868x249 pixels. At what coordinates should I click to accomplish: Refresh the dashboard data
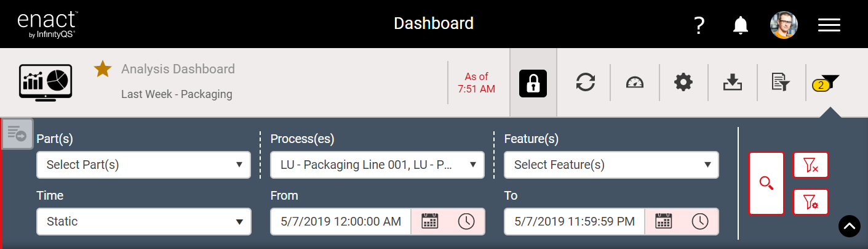[585, 83]
